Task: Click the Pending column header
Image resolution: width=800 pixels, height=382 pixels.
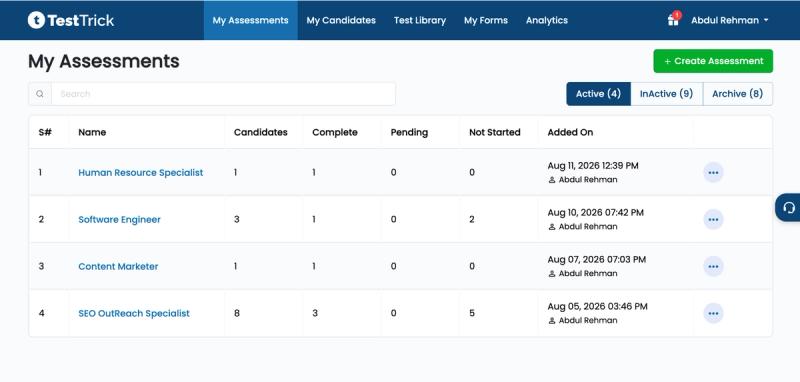Action: 409,132
